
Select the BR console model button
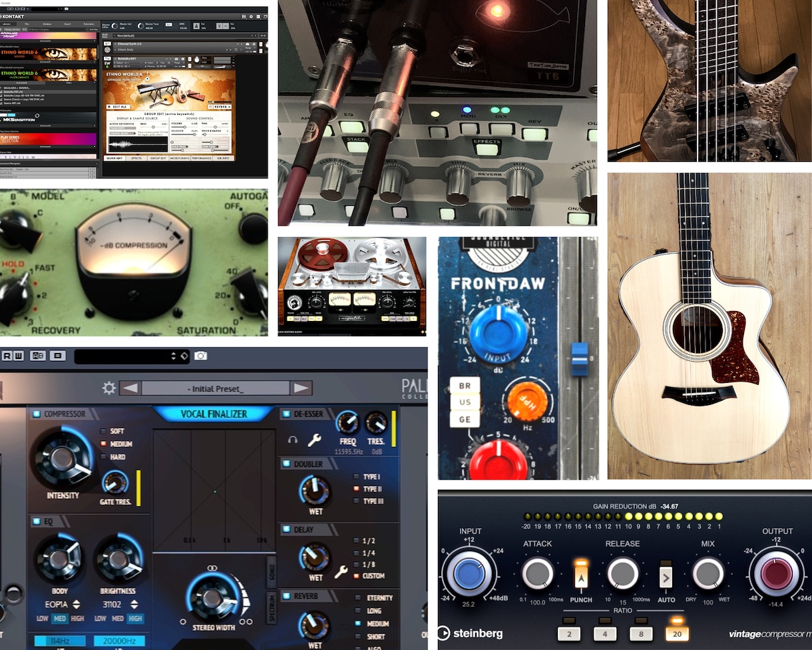(464, 386)
